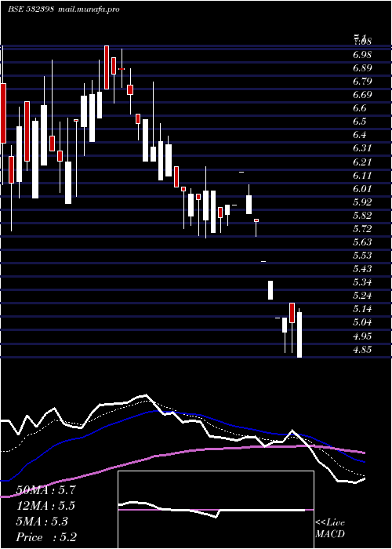Viewport: 392px width, 549px height.
Task: Click the 6.79 price axis label
Action: [x=362, y=82]
